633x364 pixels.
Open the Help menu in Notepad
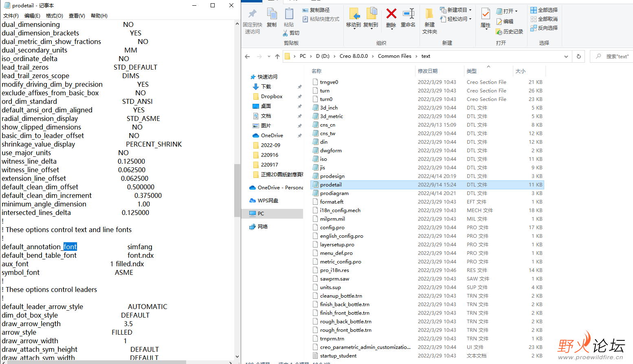[x=99, y=15]
